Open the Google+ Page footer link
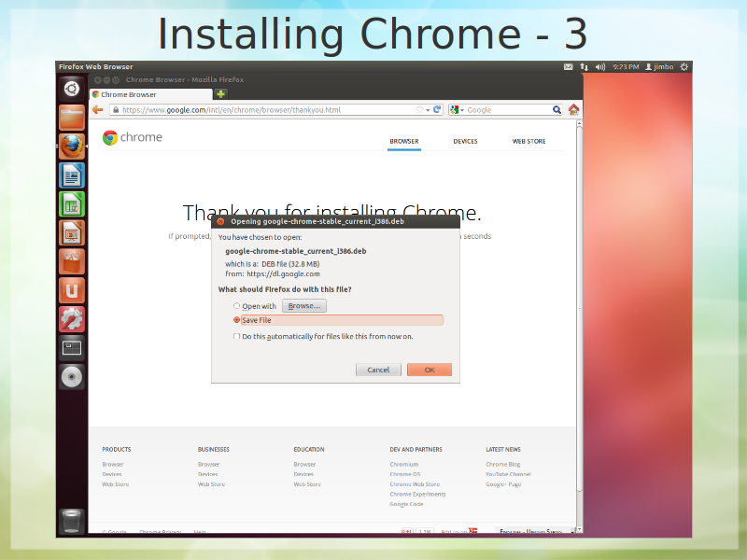The image size is (747, 560). 503,484
